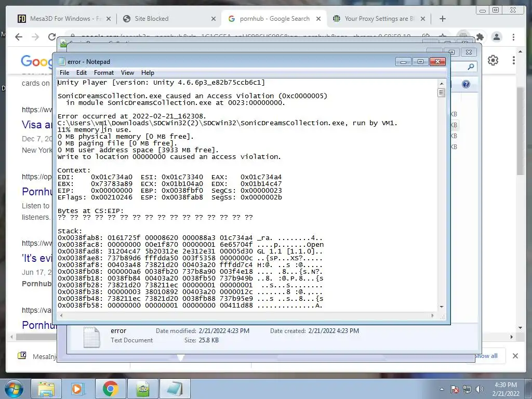Open Chrome three-dot menu

(514, 37)
